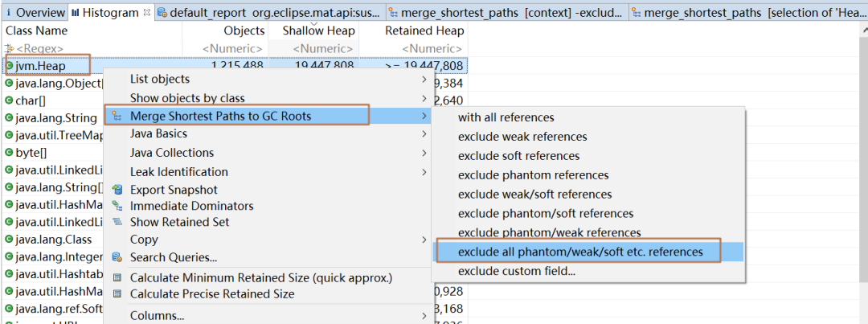
Task: Expand the Columns... submenu arrow
Action: coord(424,315)
